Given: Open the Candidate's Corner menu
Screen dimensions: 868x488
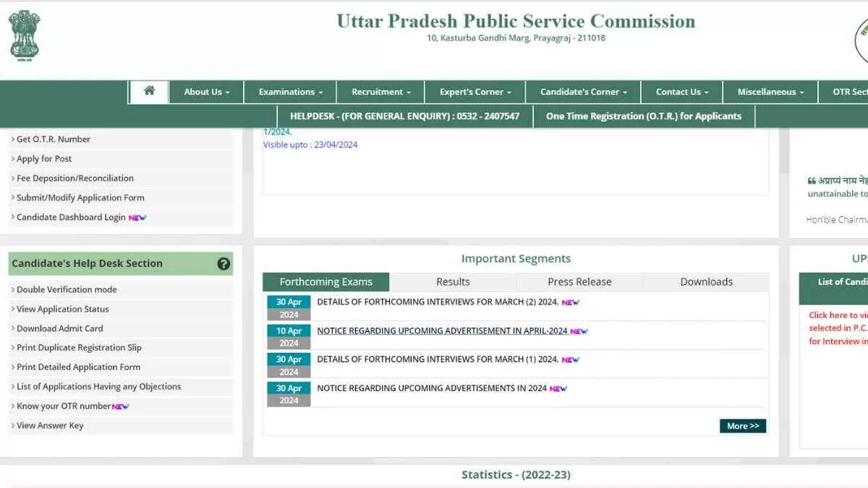Looking at the screenshot, I should (x=584, y=92).
